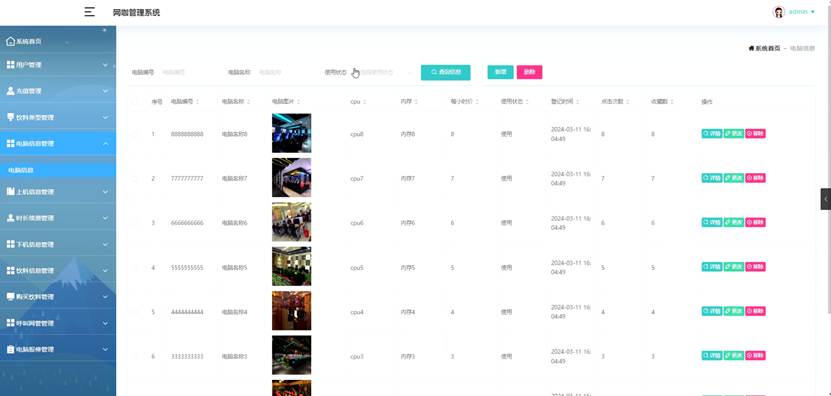Image resolution: width=831 pixels, height=396 pixels.
Task: Collapse 电脑信息管理 menu chevron
Action: click(105, 144)
